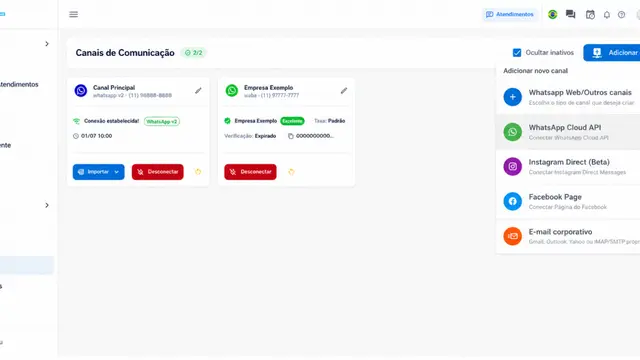
Task: Click the Conexão estabelecida! status text
Action: (x=111, y=121)
